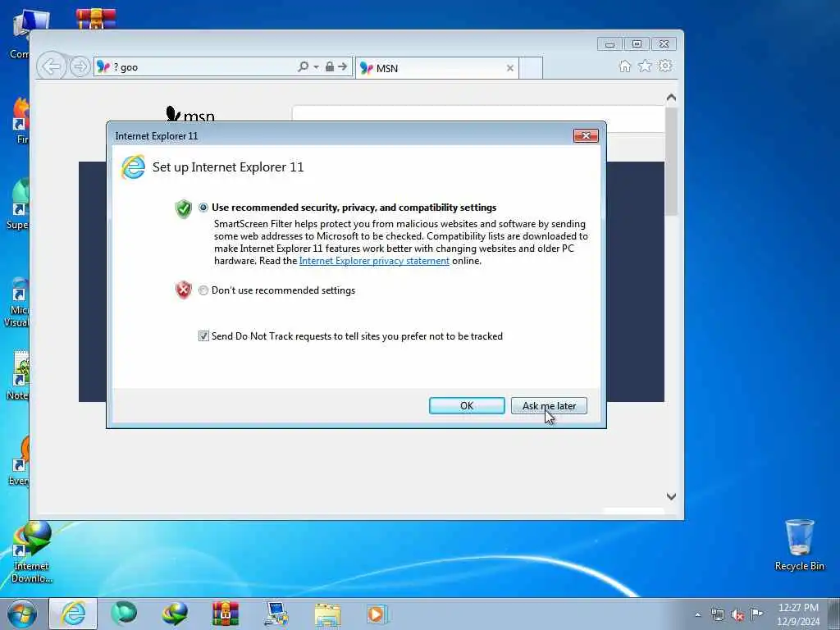Click the IE forward navigation arrow

[x=80, y=67]
